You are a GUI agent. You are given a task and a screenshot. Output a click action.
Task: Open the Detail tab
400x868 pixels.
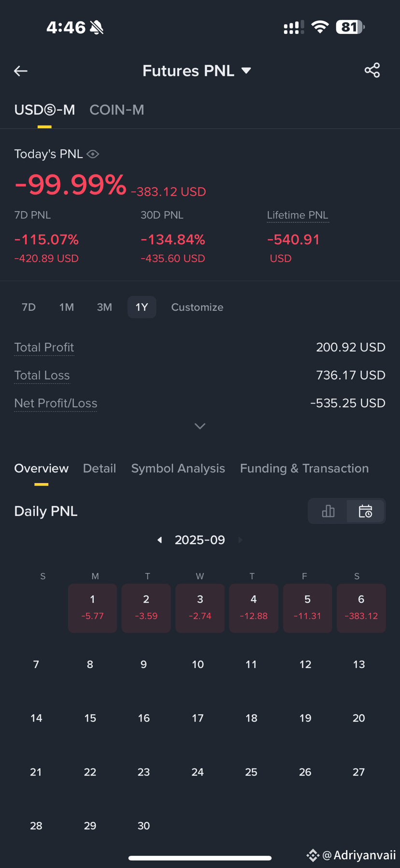100,468
